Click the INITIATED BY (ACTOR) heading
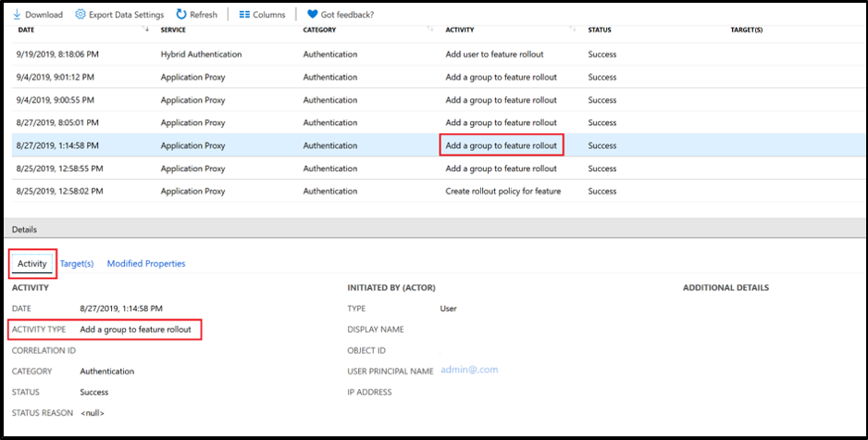The width and height of the screenshot is (868, 440). 391,287
